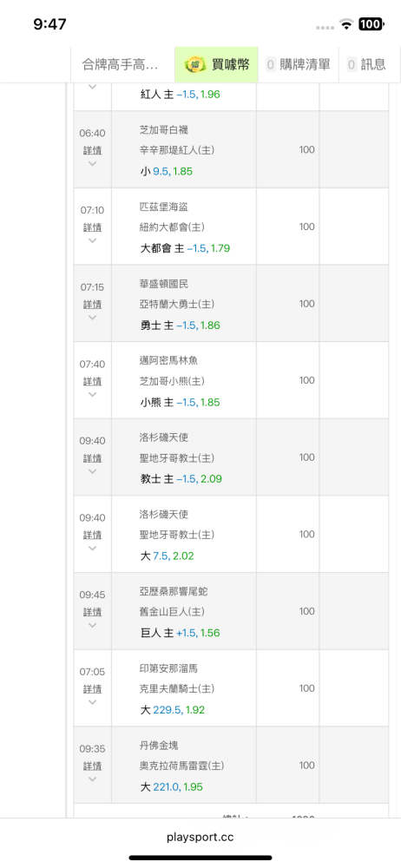Expand chevron under 07:15 詳情

(x=93, y=318)
